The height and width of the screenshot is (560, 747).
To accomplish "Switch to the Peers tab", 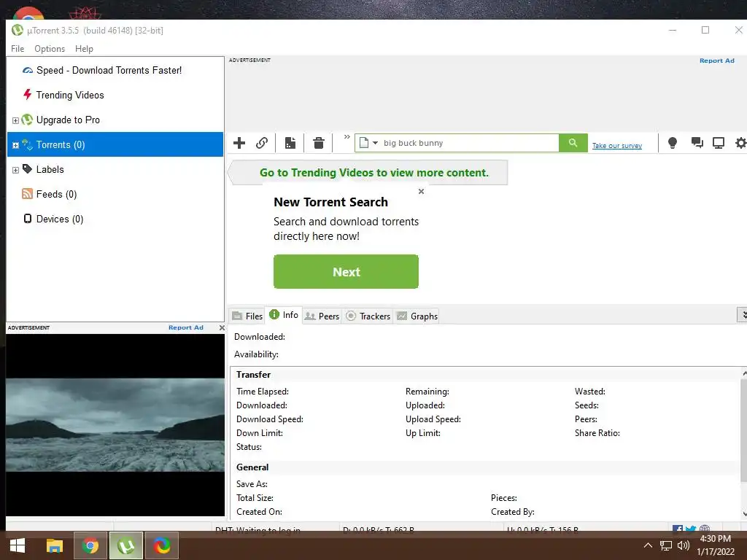I will [x=322, y=316].
